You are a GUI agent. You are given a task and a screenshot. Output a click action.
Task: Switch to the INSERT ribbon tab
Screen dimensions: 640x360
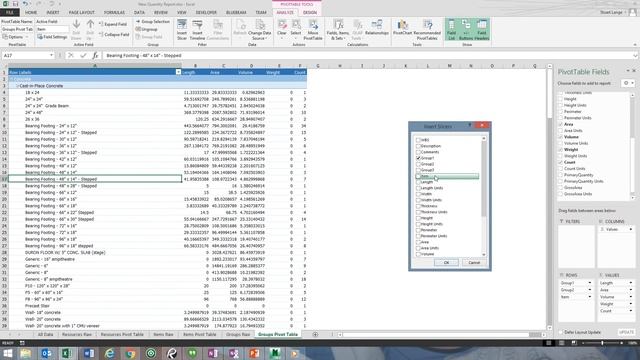click(x=53, y=13)
